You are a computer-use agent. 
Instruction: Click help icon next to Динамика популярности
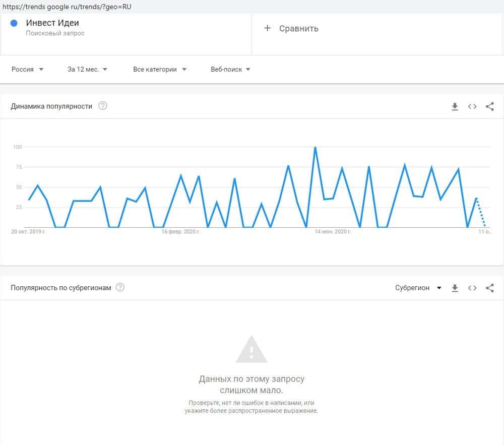(x=103, y=106)
